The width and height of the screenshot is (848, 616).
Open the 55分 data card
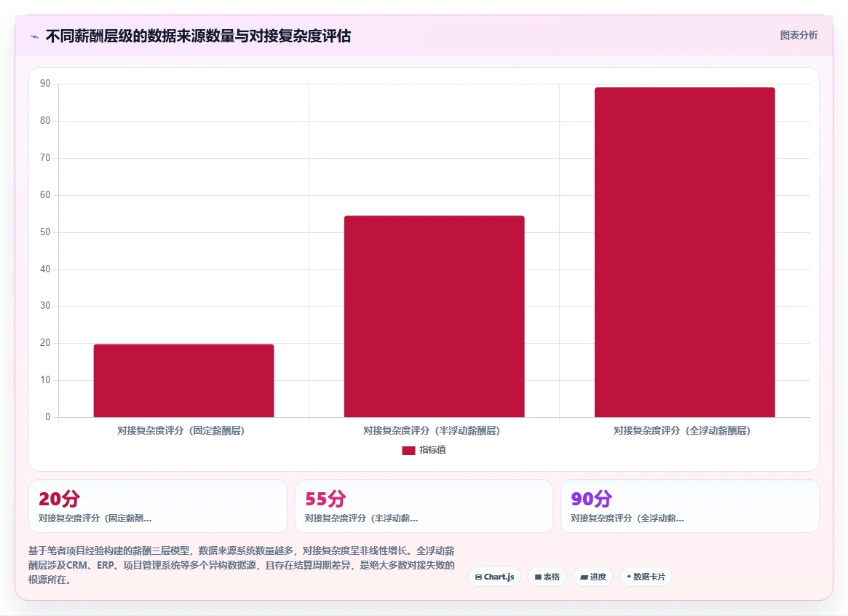424,505
